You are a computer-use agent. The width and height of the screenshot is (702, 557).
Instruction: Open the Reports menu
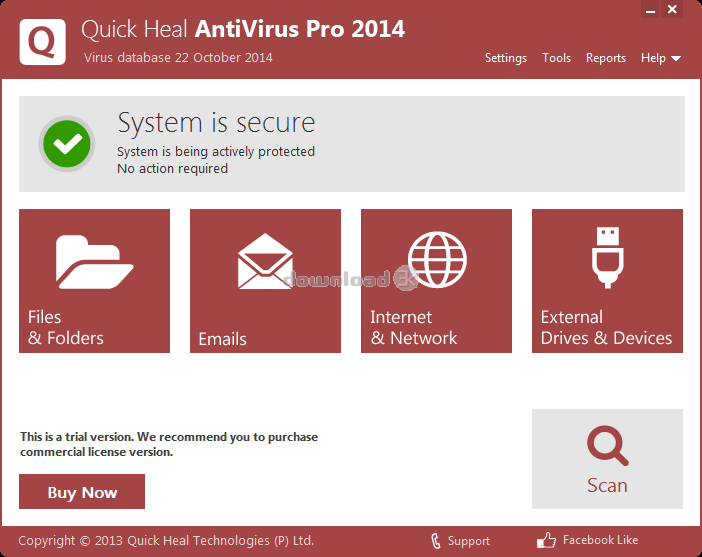605,58
